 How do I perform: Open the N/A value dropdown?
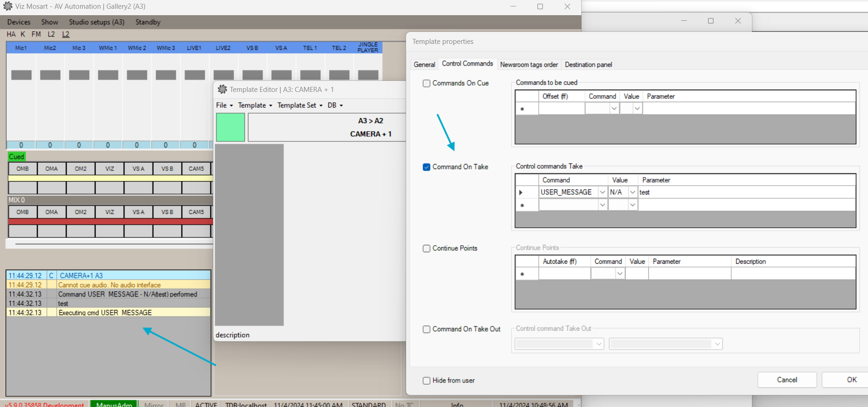pos(632,192)
